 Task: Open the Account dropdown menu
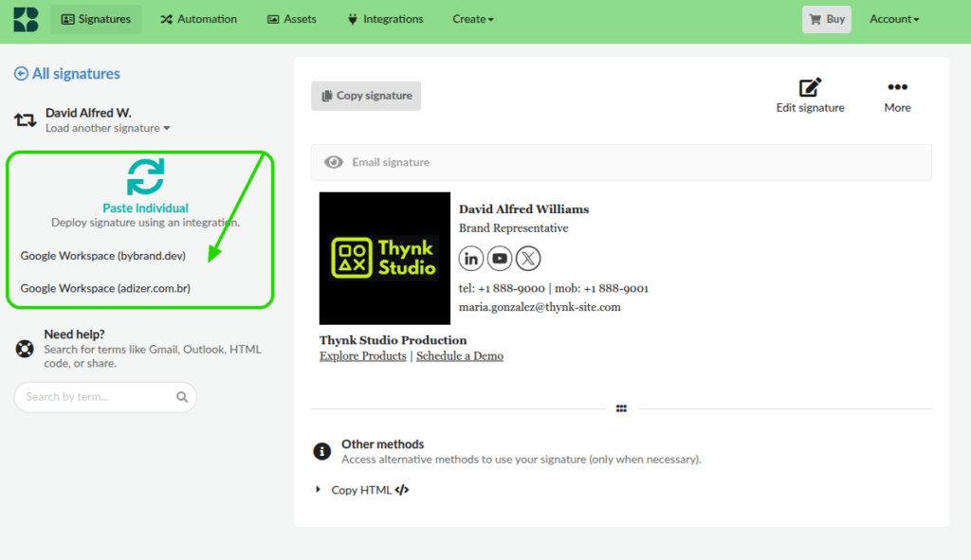(894, 19)
